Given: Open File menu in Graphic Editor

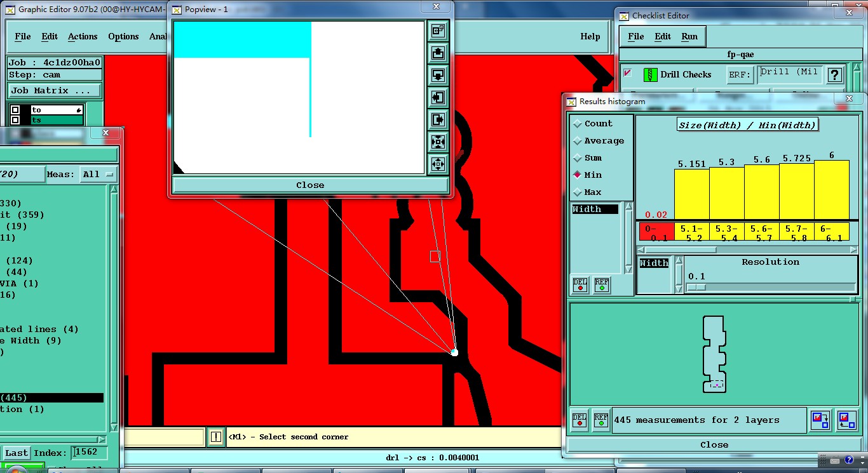Looking at the screenshot, I should [23, 36].
